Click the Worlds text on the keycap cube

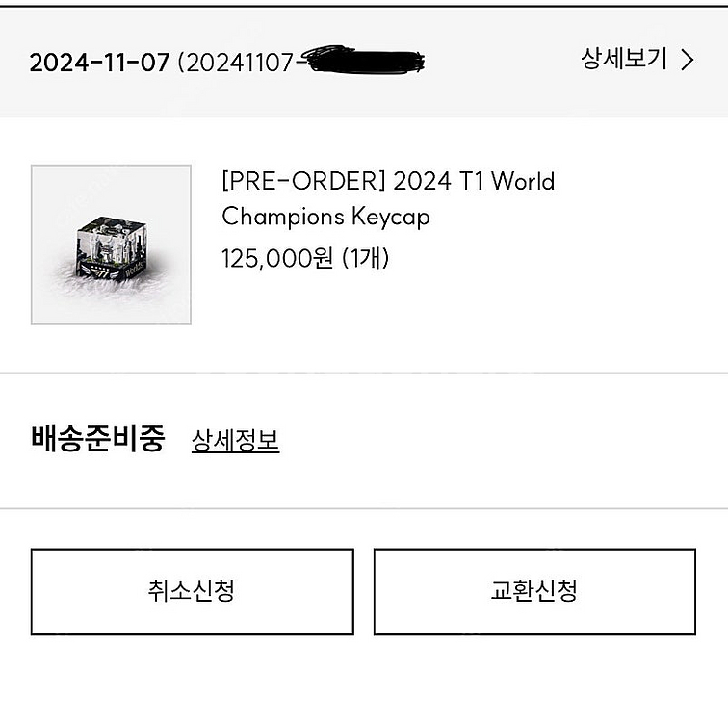click(134, 269)
